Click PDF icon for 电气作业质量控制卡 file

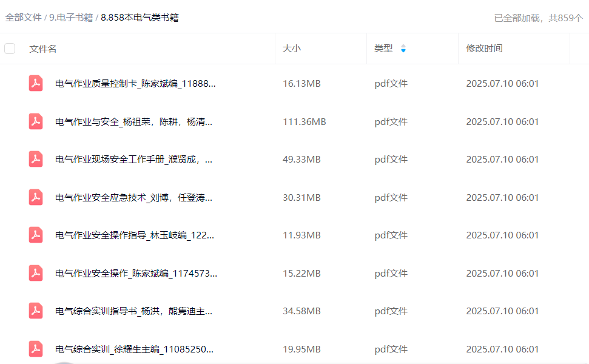[x=36, y=84]
